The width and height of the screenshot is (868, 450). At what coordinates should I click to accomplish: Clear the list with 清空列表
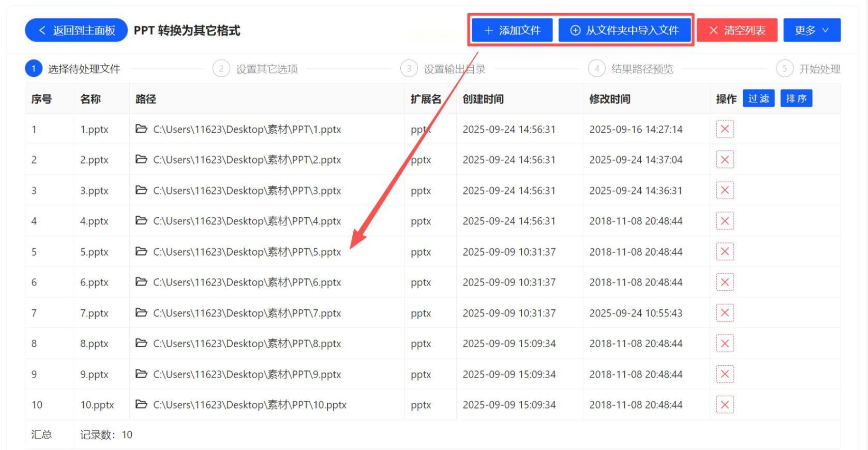pyautogui.click(x=737, y=30)
